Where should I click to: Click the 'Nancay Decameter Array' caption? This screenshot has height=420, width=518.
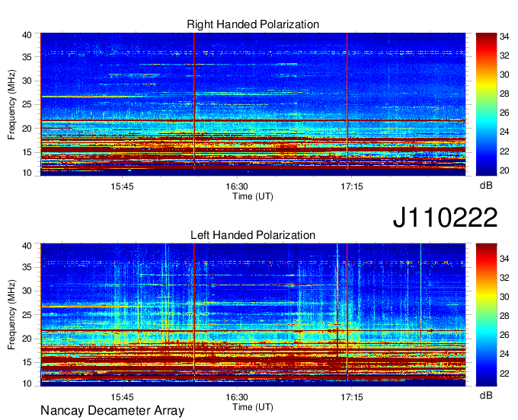click(112, 411)
